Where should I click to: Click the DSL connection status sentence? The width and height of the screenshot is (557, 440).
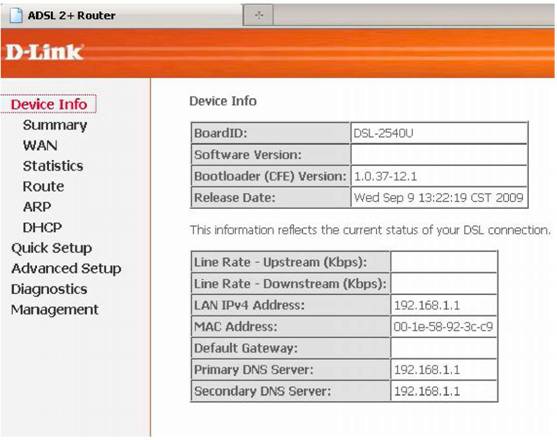[370, 230]
